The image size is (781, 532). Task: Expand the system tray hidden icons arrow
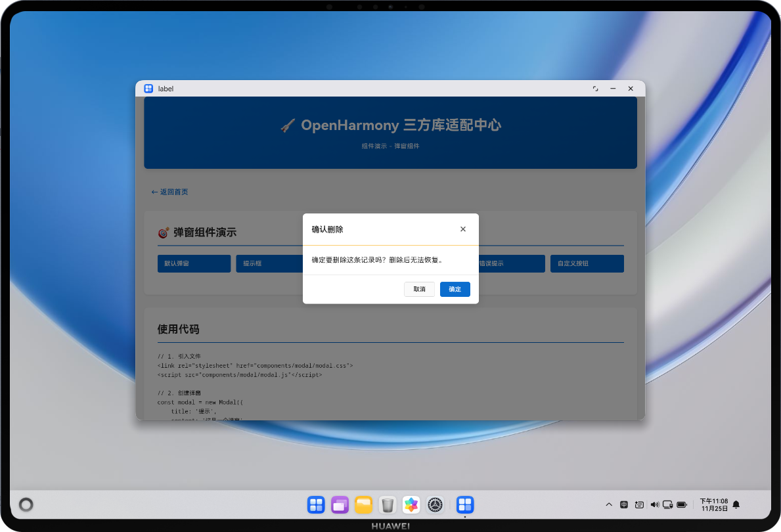[x=609, y=504]
